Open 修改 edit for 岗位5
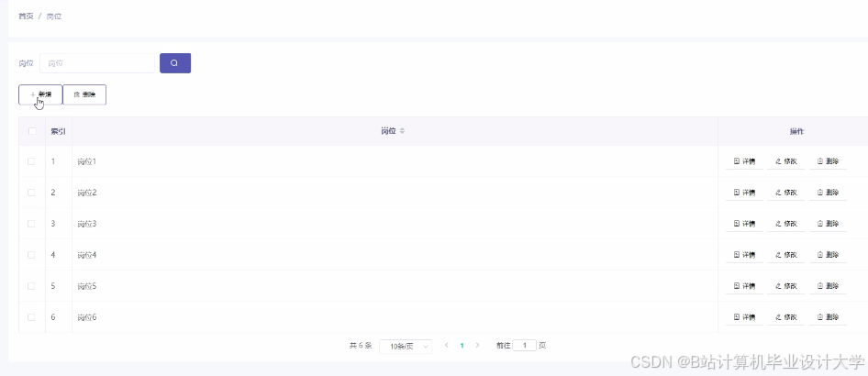This screenshot has height=376, width=868. 786,286
